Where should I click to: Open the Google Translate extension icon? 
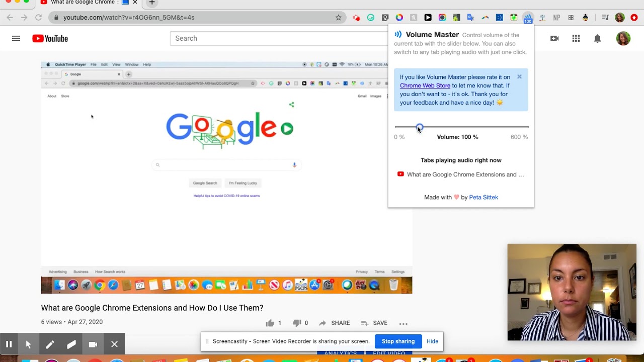470,18
